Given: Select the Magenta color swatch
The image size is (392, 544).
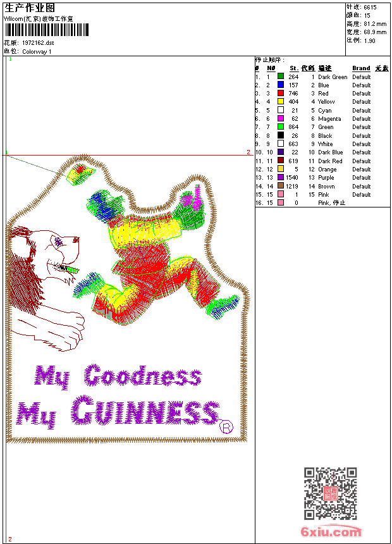Looking at the screenshot, I should click(x=281, y=118).
